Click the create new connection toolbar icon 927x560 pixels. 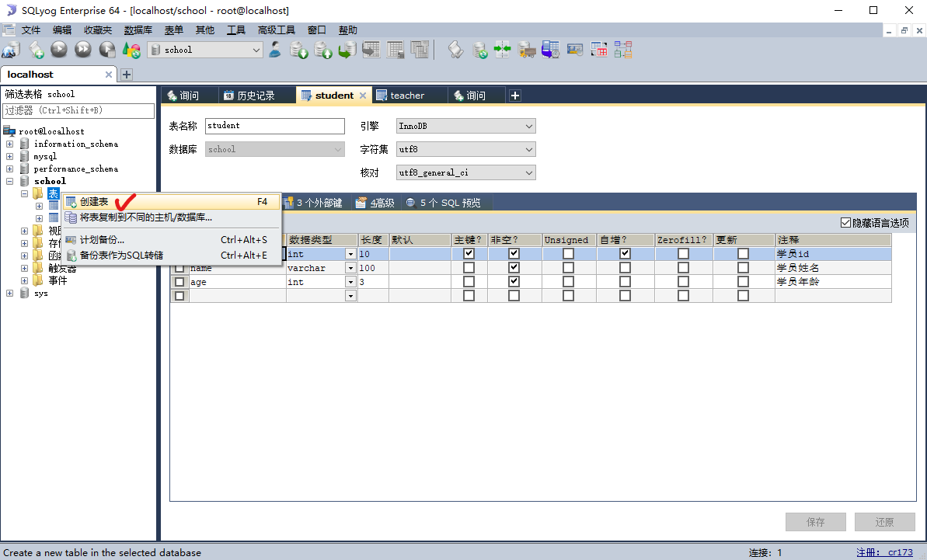(x=11, y=50)
